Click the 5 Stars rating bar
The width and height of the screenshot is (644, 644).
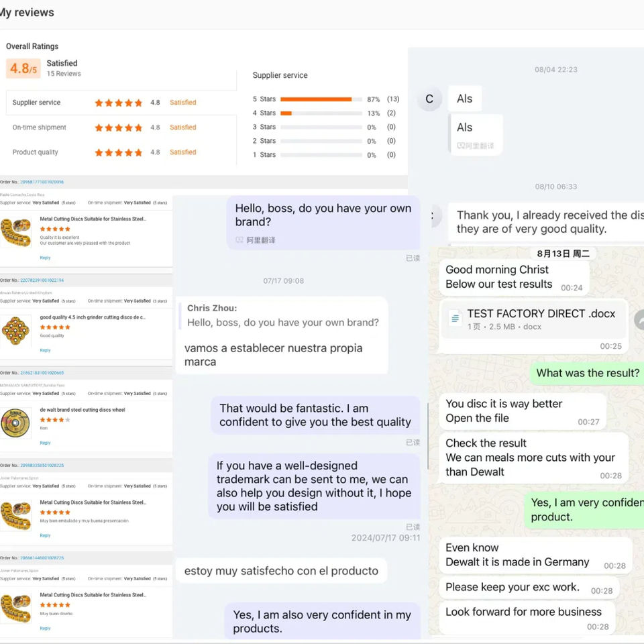(x=321, y=99)
